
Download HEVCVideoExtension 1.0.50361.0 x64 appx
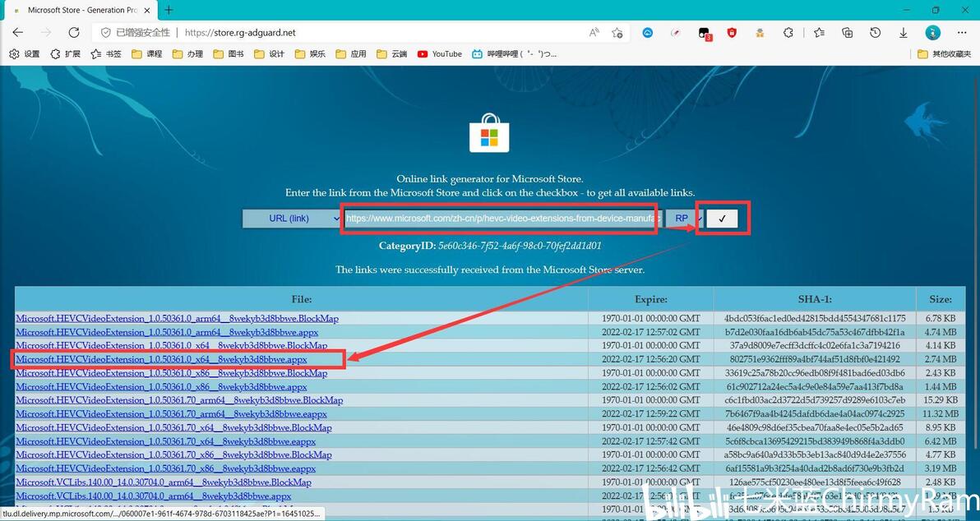pos(161,359)
